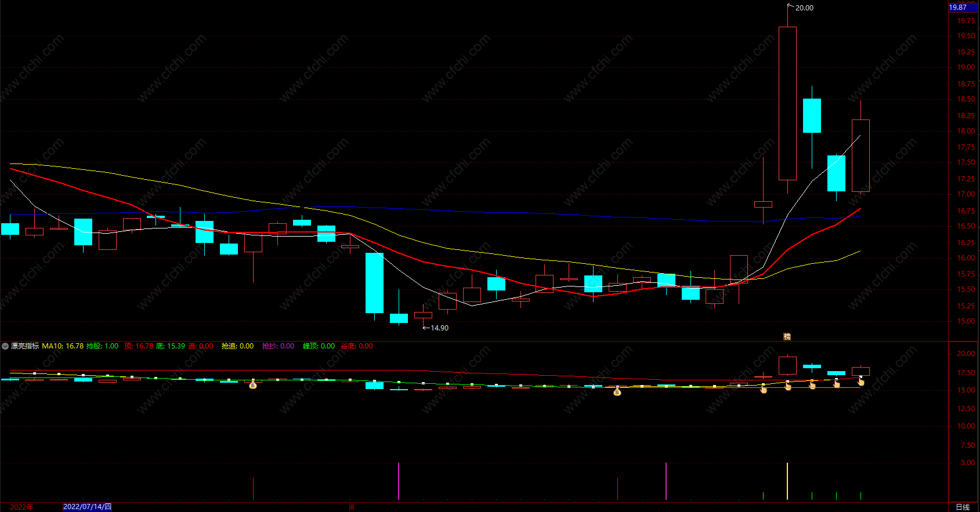Click the 峰顶: 0.00 indicator label
The image size is (980, 512).
click(x=319, y=346)
